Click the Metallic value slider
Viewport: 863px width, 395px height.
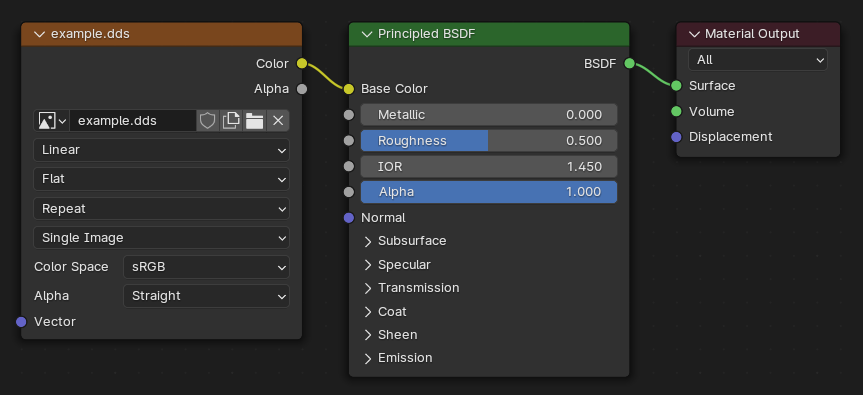pyautogui.click(x=489, y=114)
